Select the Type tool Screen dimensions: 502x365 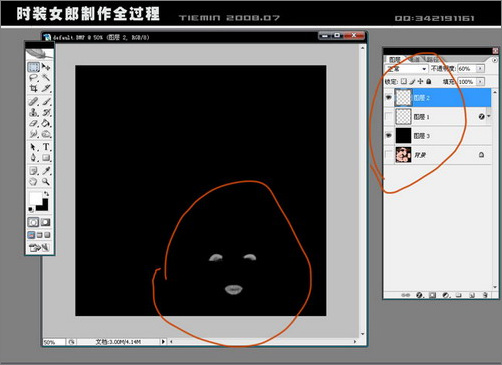46,147
